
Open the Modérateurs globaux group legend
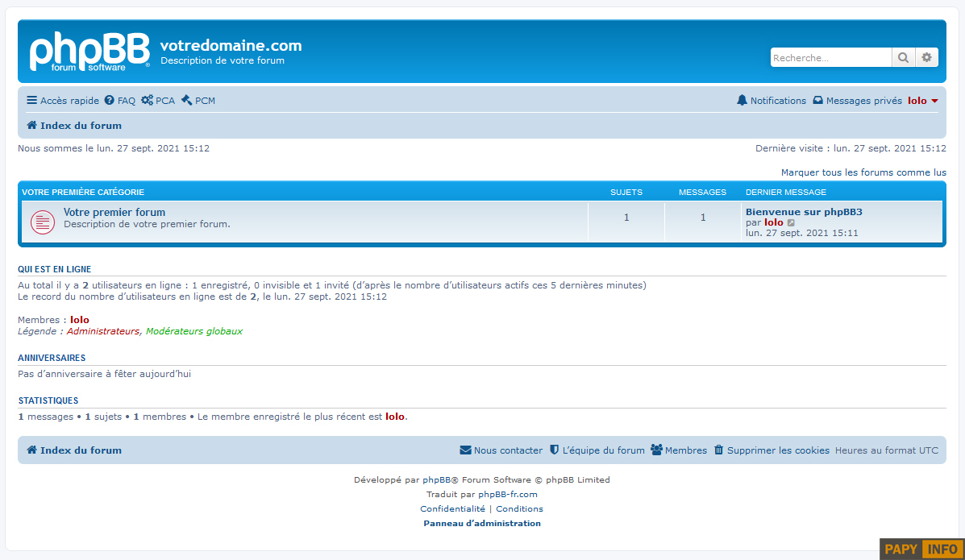pyautogui.click(x=193, y=331)
